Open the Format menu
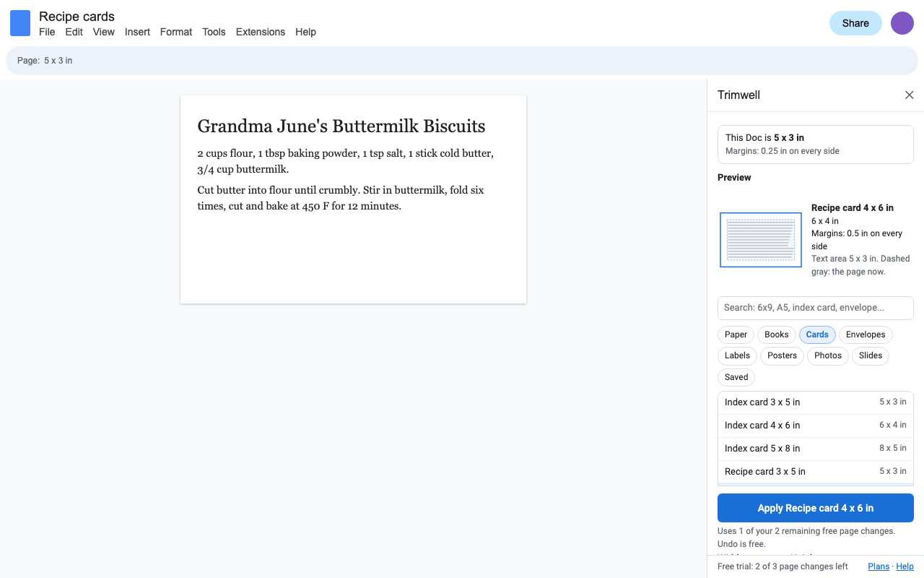The height and width of the screenshot is (578, 924). coord(176,32)
